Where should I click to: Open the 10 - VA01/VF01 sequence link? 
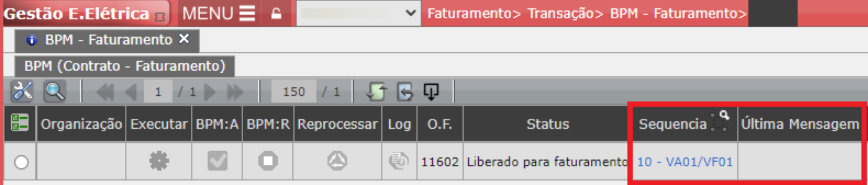point(685,162)
